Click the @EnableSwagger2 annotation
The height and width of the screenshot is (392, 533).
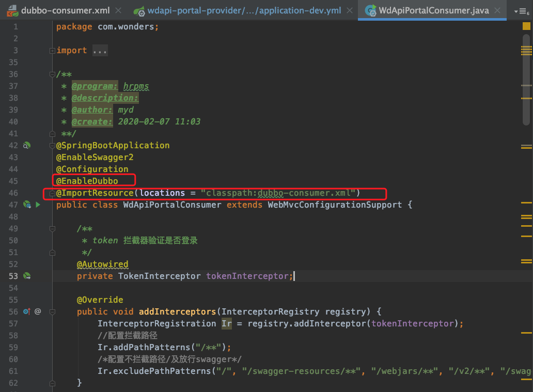95,158
